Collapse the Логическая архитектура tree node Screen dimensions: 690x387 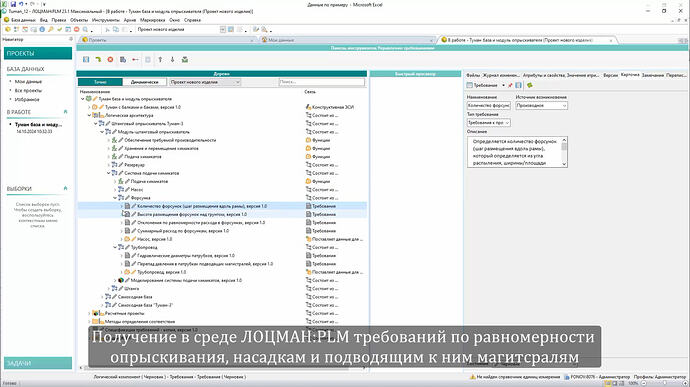[89, 115]
